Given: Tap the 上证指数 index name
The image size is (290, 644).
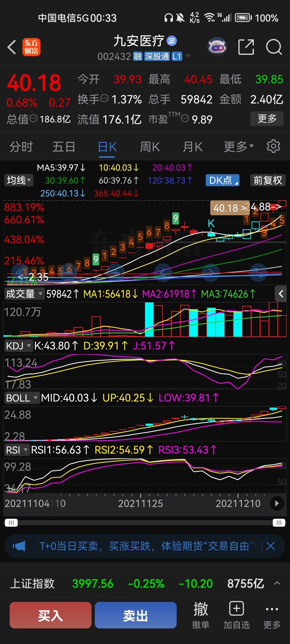Looking at the screenshot, I should click(32, 583).
